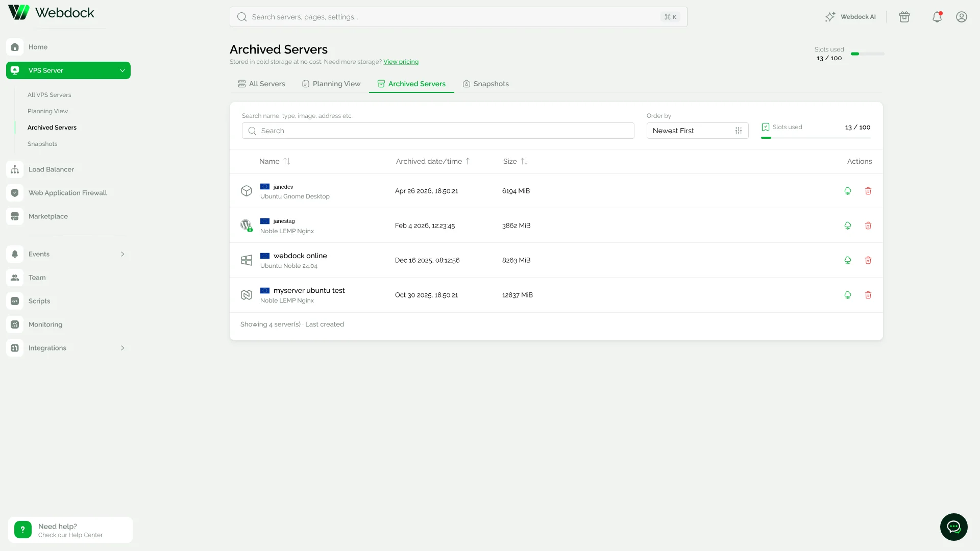Open the live chat bubble
The width and height of the screenshot is (980, 551).
pos(953,527)
